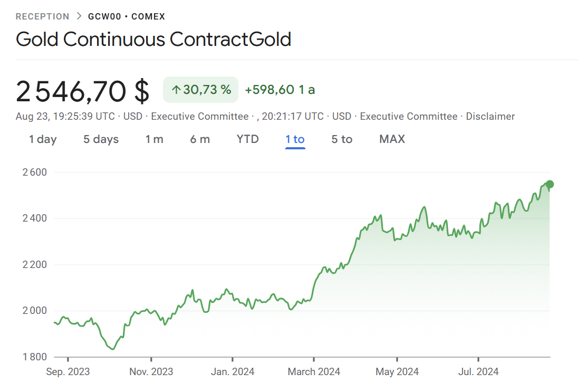578x392 pixels.
Task: Switch to YTD chart view
Action: 247,139
